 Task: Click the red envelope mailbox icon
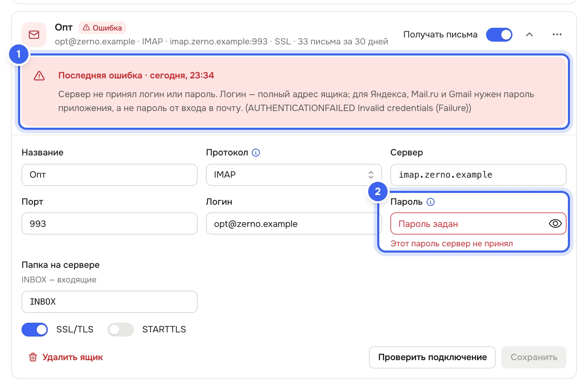[34, 35]
